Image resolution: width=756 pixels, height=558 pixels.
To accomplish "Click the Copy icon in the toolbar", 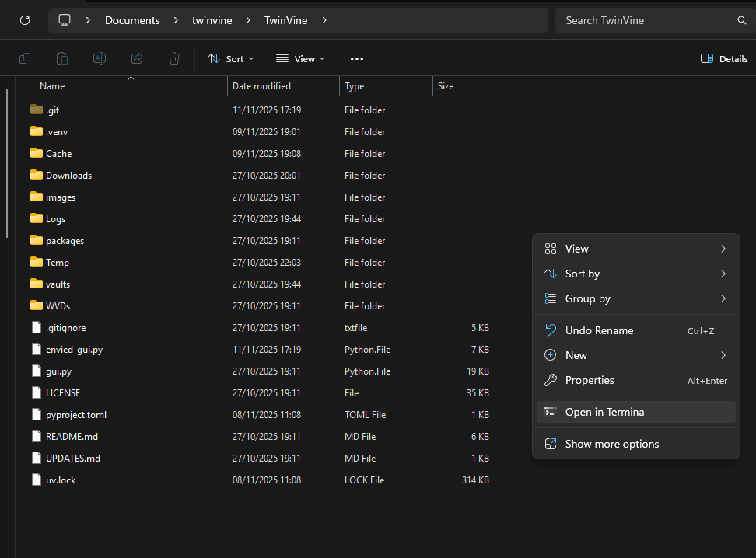I will click(25, 58).
